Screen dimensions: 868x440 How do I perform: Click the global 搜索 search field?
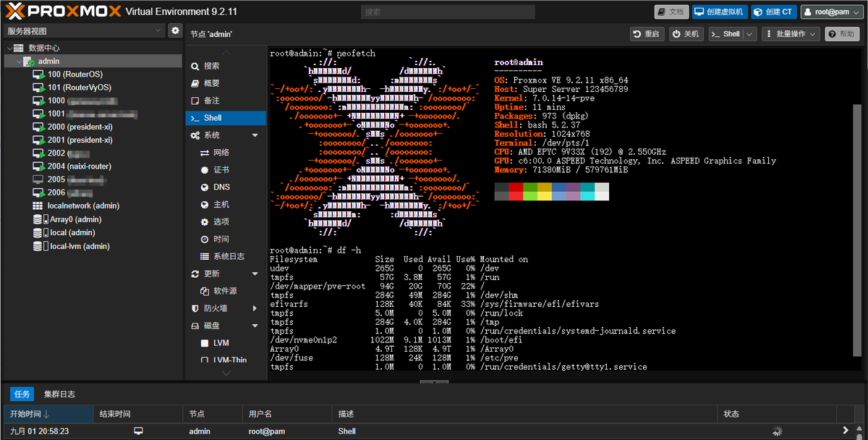click(448, 12)
